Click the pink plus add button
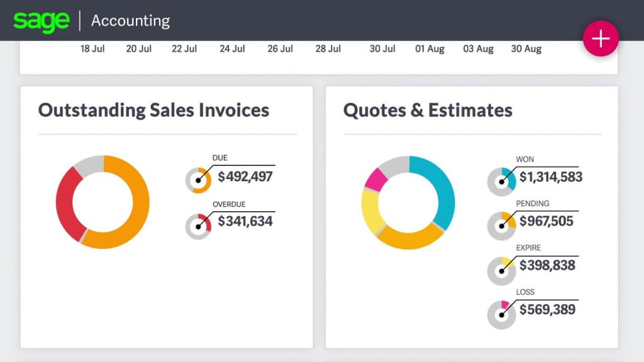This screenshot has height=362, width=644. point(601,38)
